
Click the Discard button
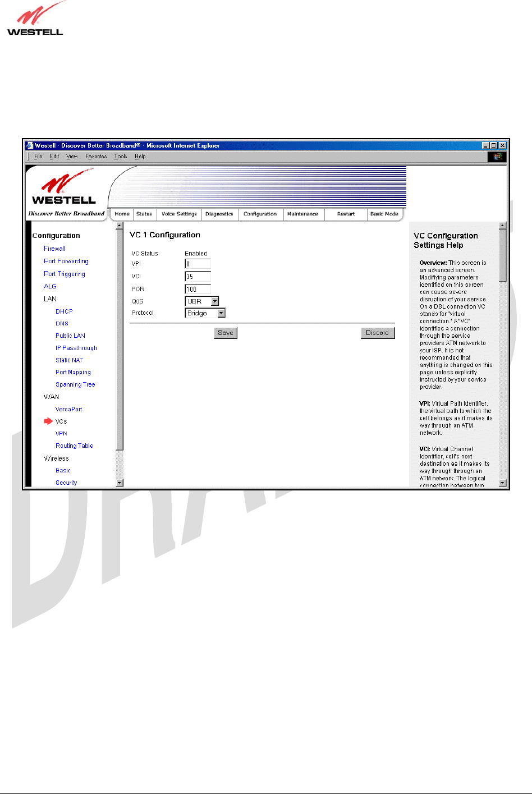(x=378, y=333)
